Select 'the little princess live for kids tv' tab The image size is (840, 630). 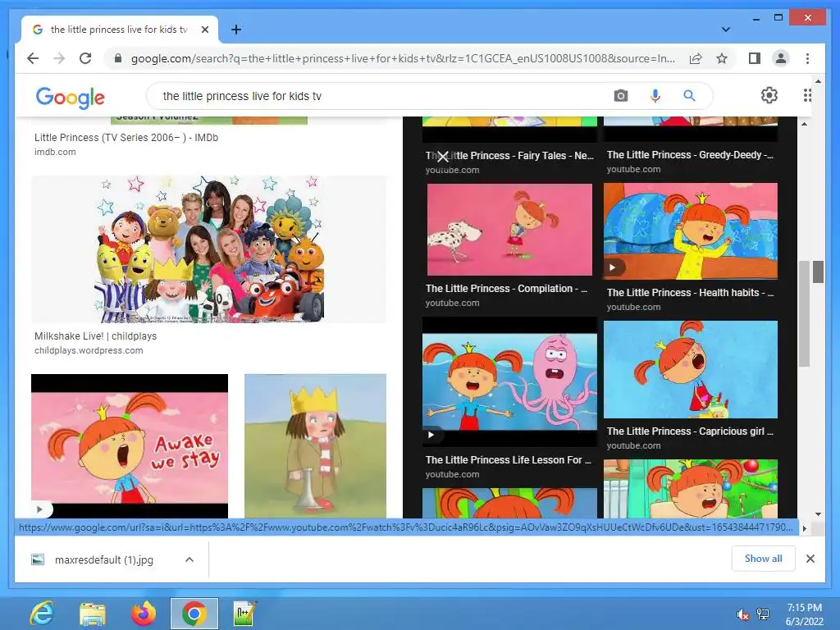[x=120, y=30]
